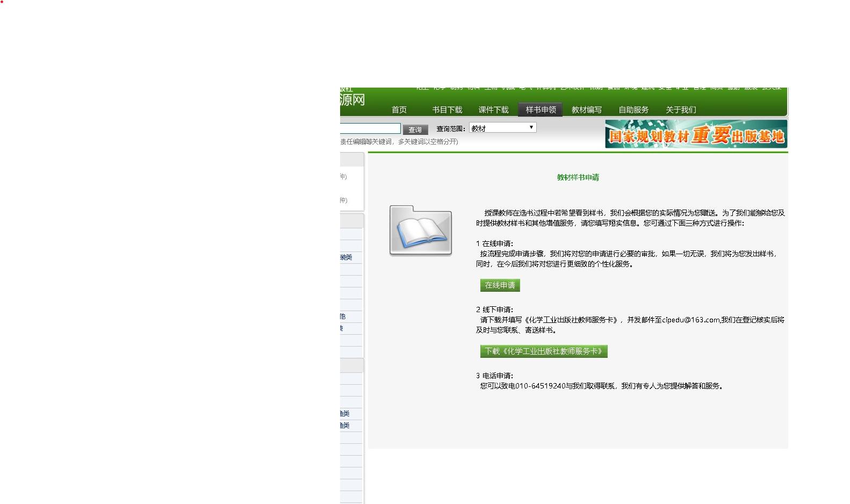Switch to the 教材编写 tab
The width and height of the screenshot is (850, 504).
587,110
